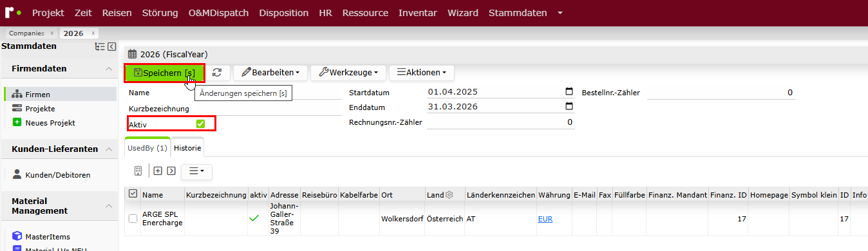Open the EUR currency link
The width and height of the screenshot is (868, 251).
pyautogui.click(x=545, y=219)
